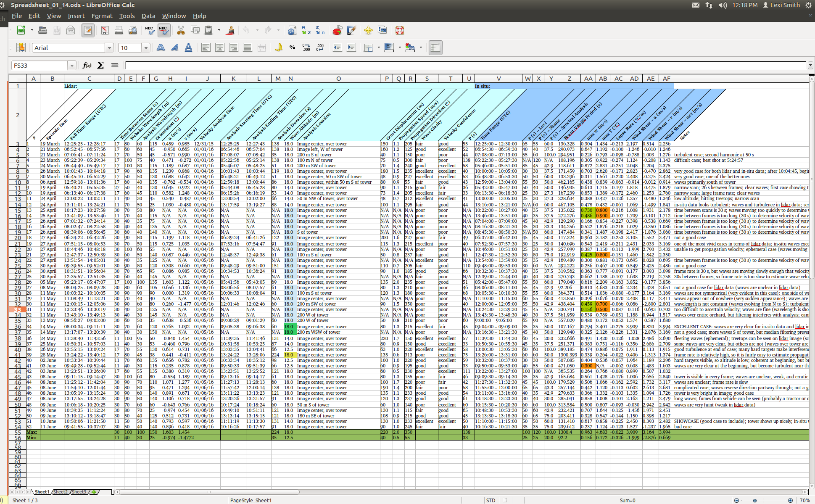Sort Descending Z to A icon
This screenshot has height=504, width=815.
(320, 30)
